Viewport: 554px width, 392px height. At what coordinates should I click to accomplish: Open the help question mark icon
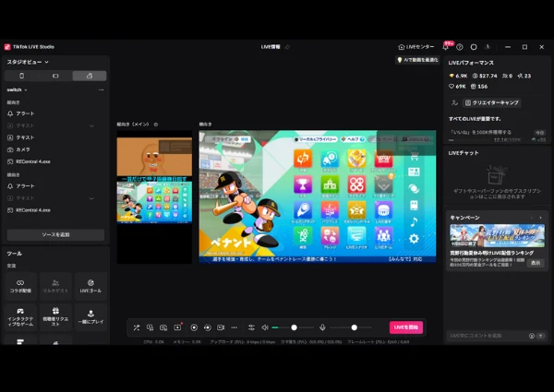(x=459, y=47)
